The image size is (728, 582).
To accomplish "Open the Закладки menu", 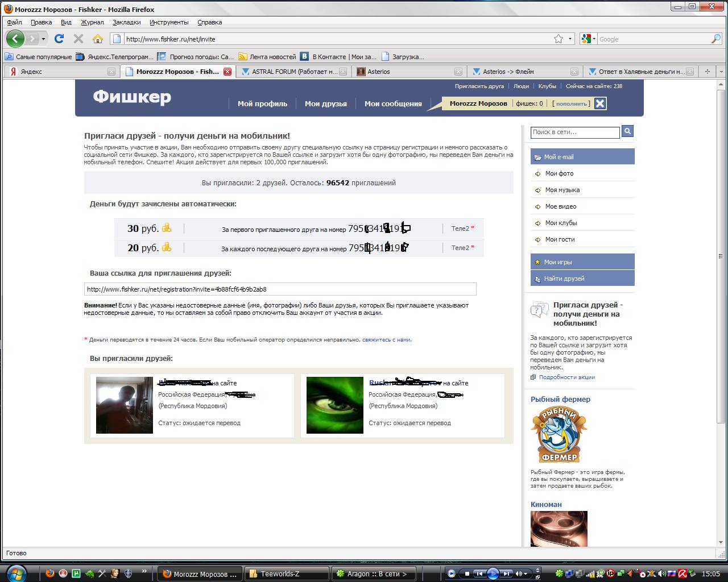I will 126,22.
